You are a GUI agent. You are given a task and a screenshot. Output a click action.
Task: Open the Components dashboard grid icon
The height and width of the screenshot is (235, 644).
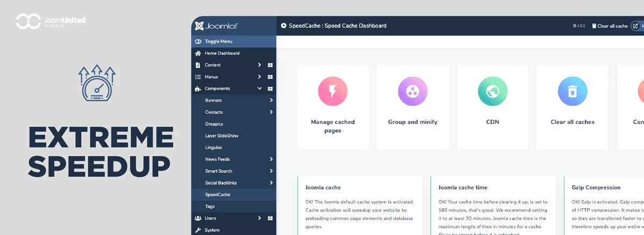pos(270,89)
